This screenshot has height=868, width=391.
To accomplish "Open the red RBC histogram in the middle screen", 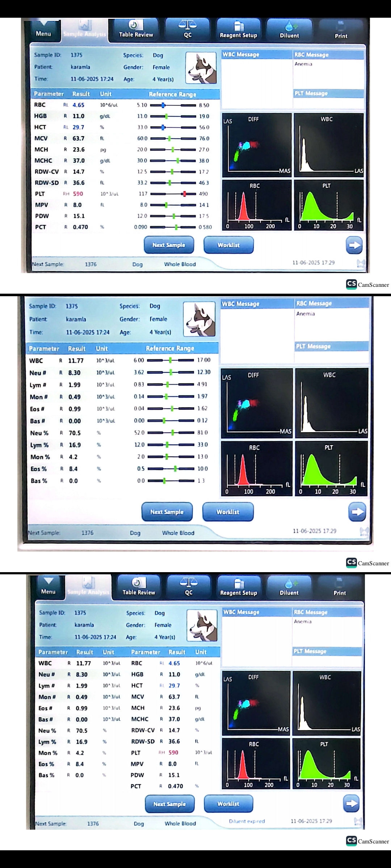I will point(256,468).
